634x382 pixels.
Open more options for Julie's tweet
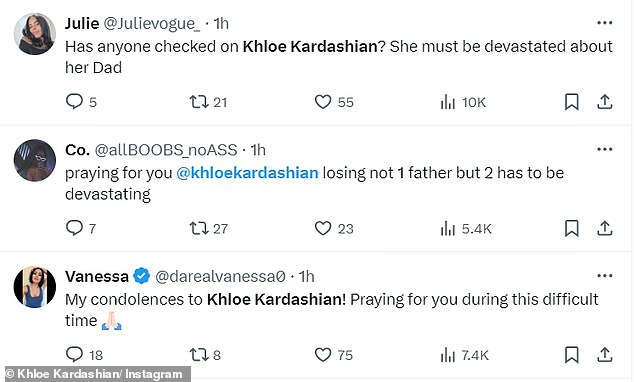[x=604, y=23]
